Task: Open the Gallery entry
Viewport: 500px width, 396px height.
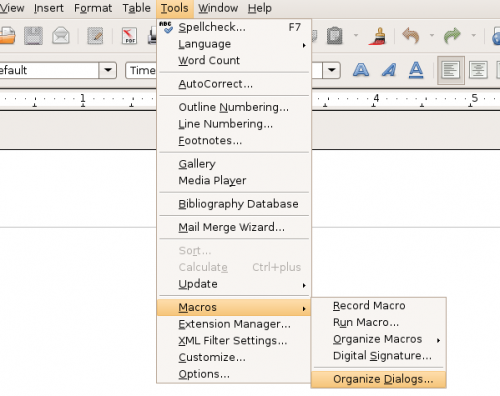Action: pos(234,164)
